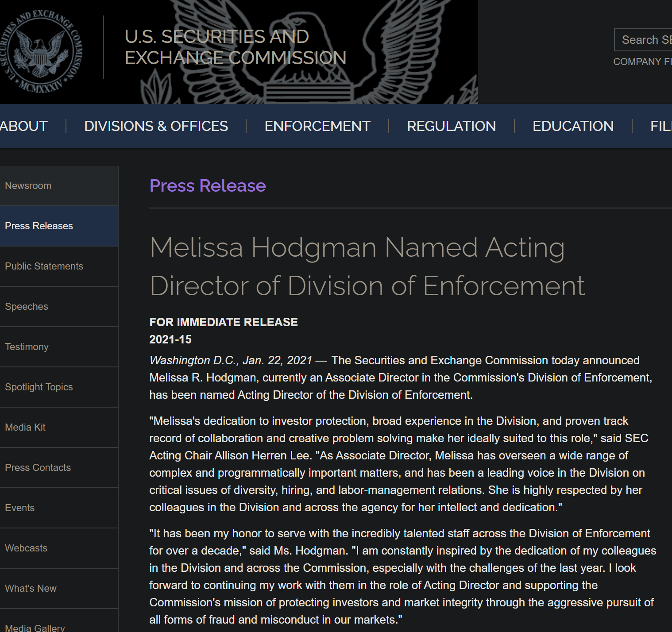672x632 pixels.
Task: Open the EDUCATION navigation menu
Action: pos(573,126)
